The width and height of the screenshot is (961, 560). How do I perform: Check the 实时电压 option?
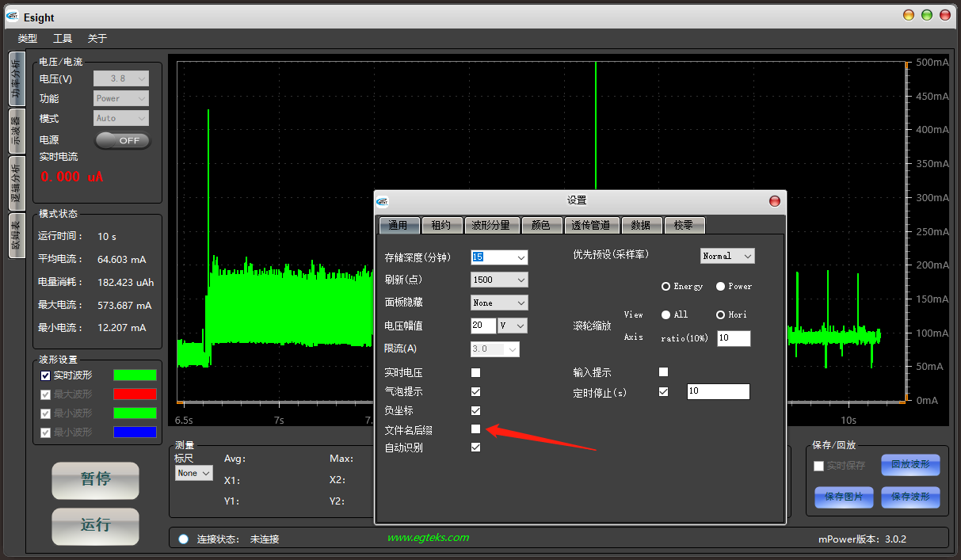point(475,372)
